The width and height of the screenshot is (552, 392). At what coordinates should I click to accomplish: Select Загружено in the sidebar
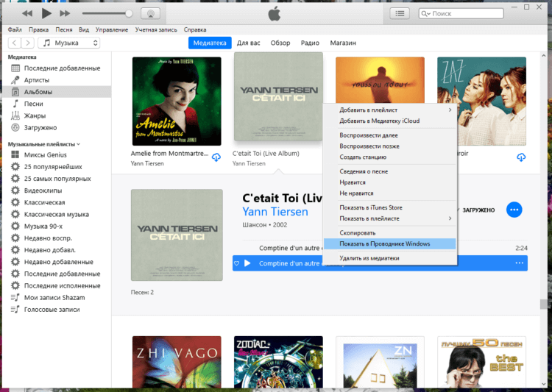[x=57, y=128]
